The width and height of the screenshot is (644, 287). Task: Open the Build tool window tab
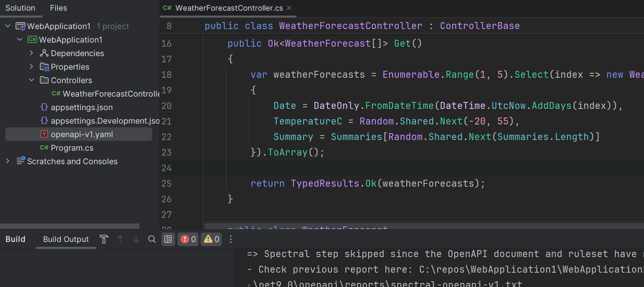pos(16,239)
